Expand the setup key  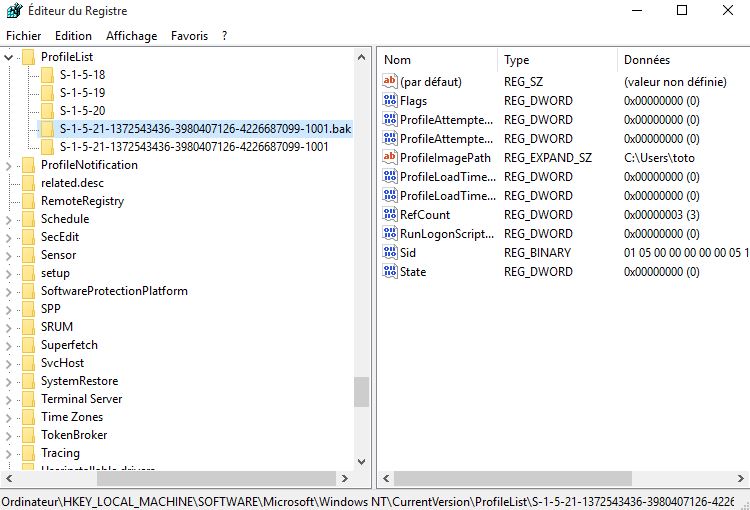[x=9, y=274]
